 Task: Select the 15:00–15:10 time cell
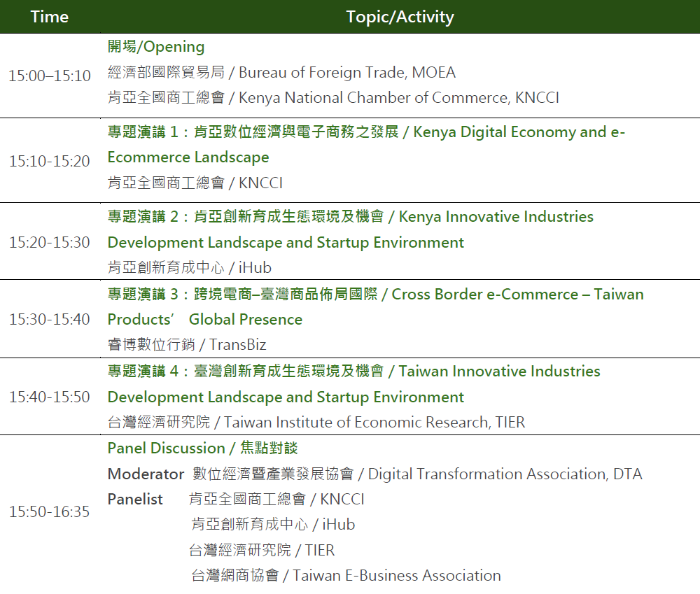50,76
